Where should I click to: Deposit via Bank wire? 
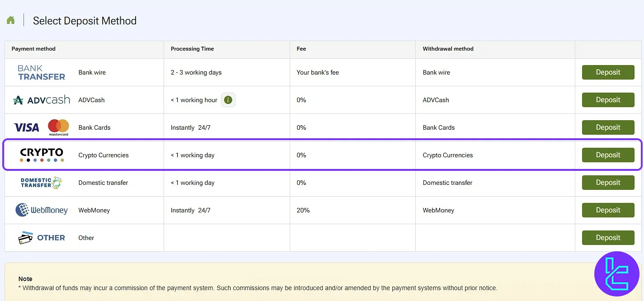(608, 72)
